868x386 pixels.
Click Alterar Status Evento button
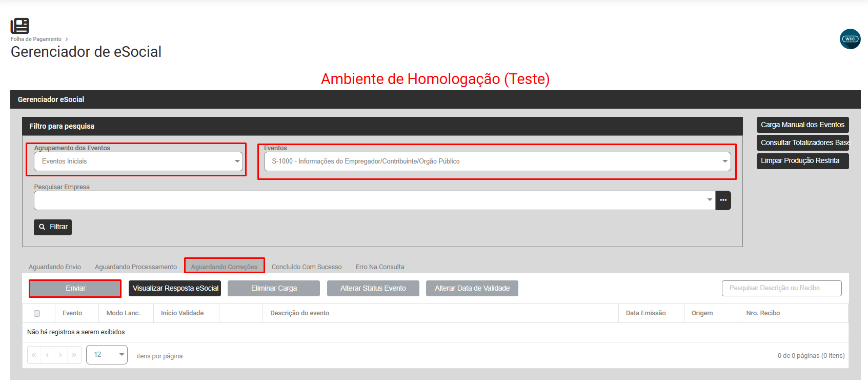pos(373,289)
